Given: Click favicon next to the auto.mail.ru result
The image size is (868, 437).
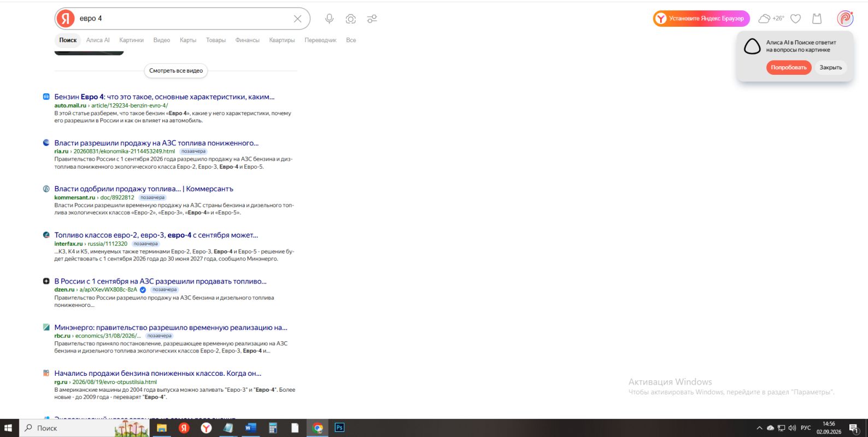Looking at the screenshot, I should coord(46,97).
